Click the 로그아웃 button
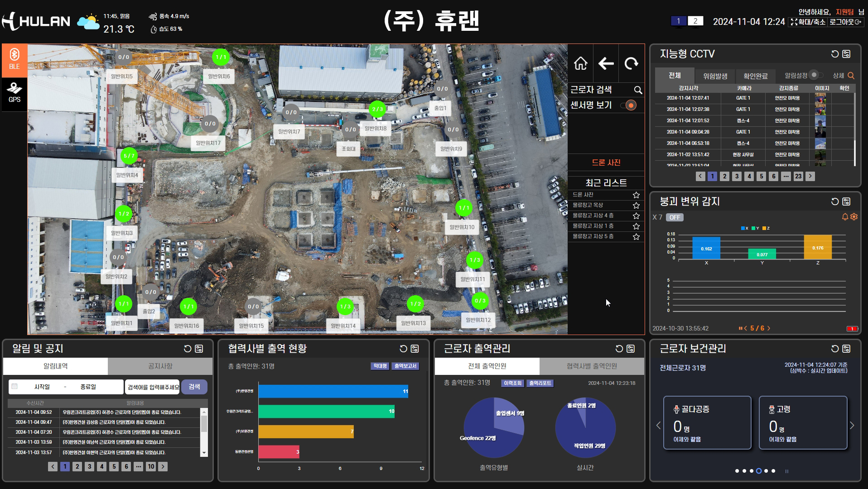This screenshot has width=868, height=489. tap(845, 22)
